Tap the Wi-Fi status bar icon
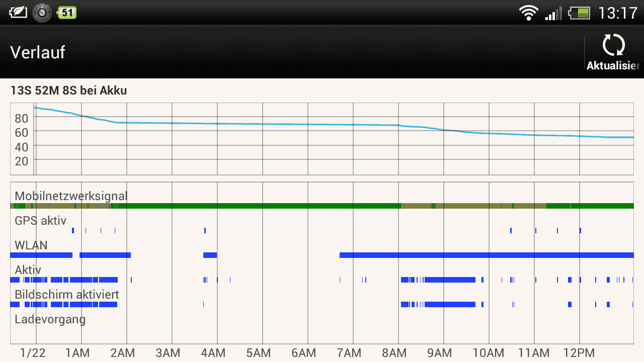This screenshot has width=644, height=362. 529,13
